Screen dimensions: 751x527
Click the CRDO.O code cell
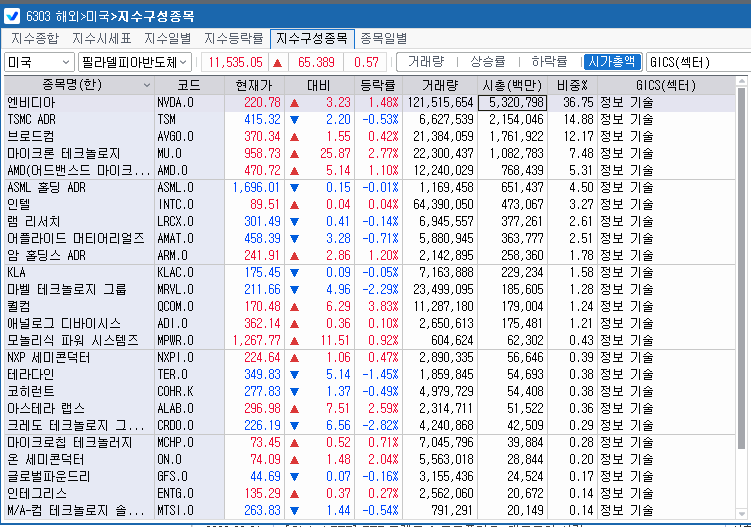click(190, 425)
